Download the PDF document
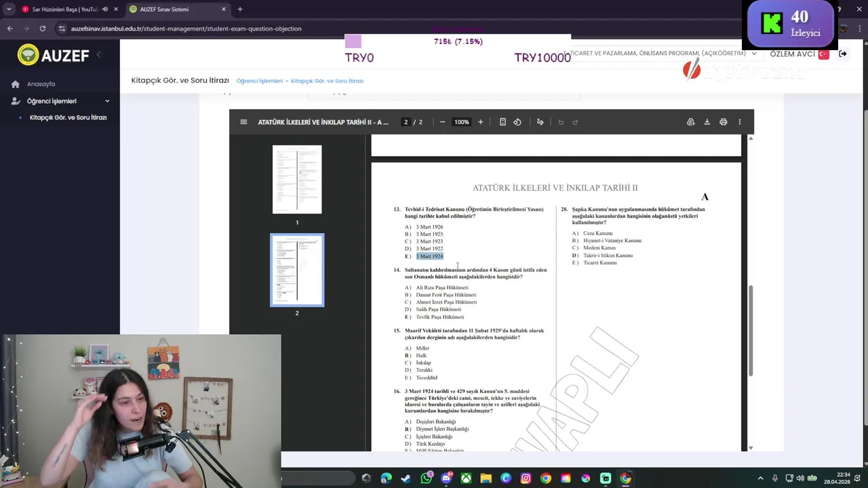Viewport: 868px width, 488px height. (707, 122)
